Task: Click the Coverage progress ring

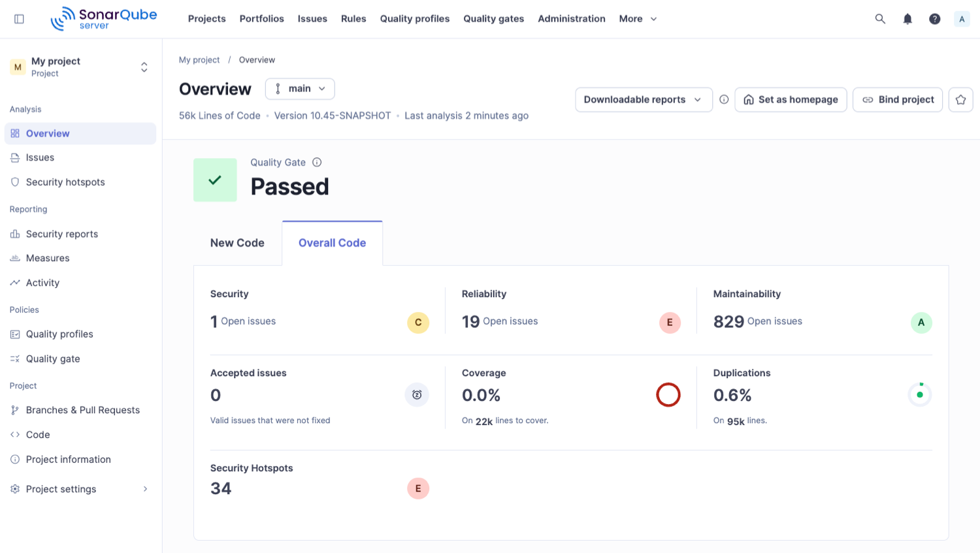Action: click(668, 394)
